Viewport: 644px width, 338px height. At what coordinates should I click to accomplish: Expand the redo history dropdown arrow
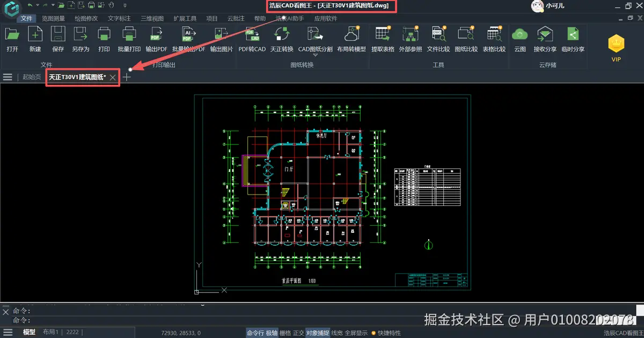click(x=53, y=5)
